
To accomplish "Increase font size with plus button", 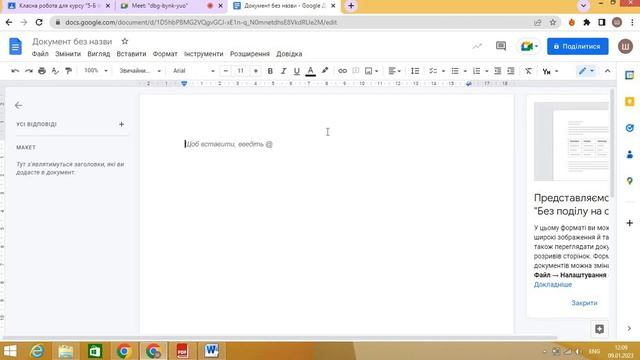I will 256,71.
